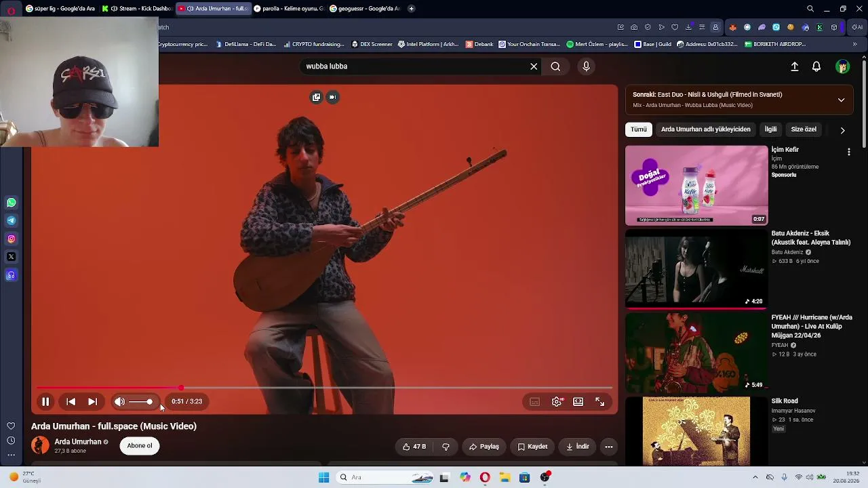Image resolution: width=868 pixels, height=488 pixels.
Task: Open the 'DEX Screener' bookmark
Action: 372,44
